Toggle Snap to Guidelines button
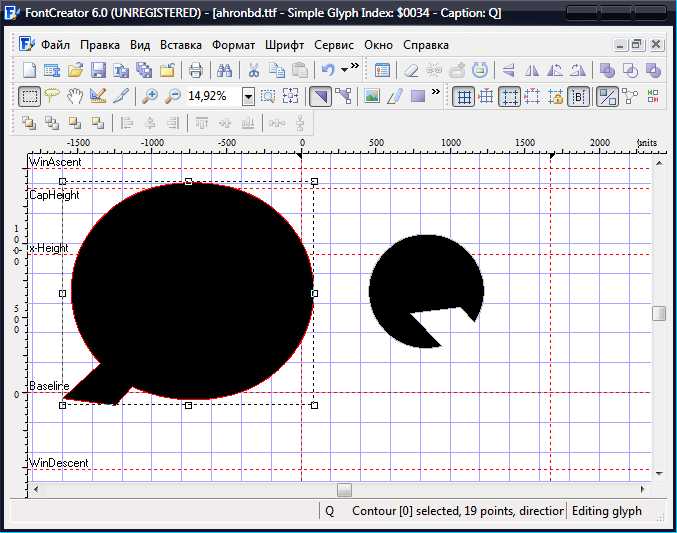Screen dimensions: 677x533 point(532,96)
